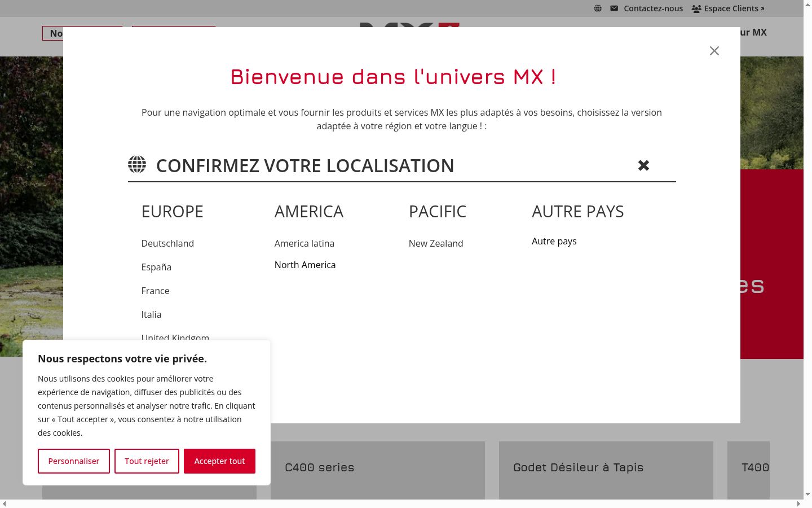Open the Godet Désileur à Tapis card
Image resolution: width=812 pixels, height=508 pixels.
606,470
